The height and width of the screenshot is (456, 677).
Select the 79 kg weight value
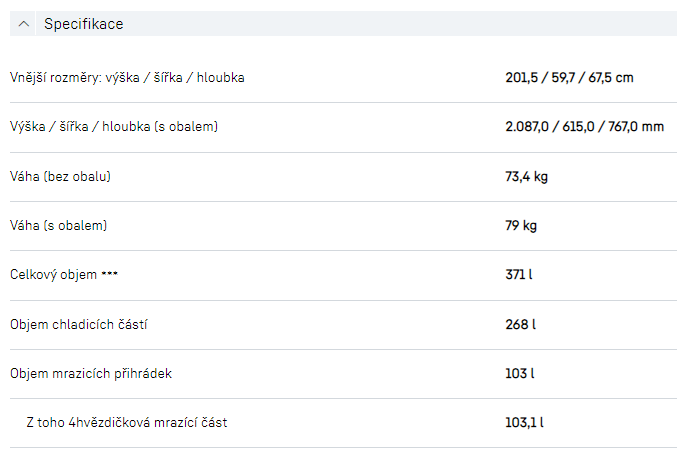pyautogui.click(x=521, y=226)
